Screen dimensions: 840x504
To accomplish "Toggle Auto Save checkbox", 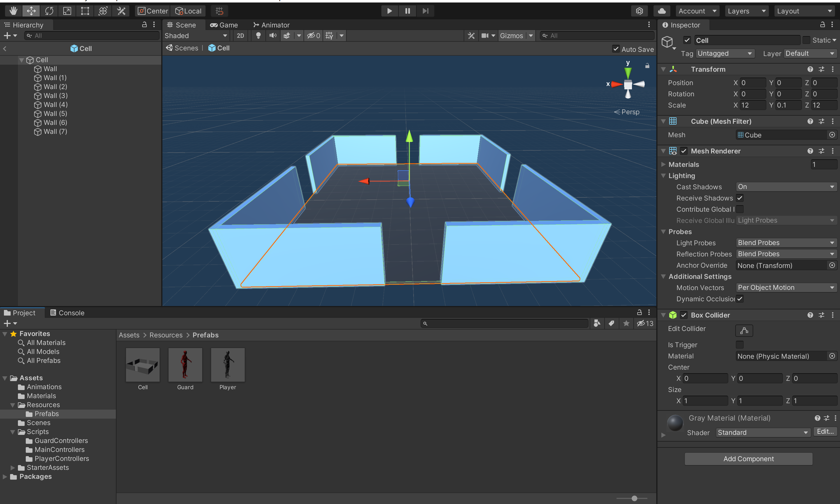I will pyautogui.click(x=615, y=49).
